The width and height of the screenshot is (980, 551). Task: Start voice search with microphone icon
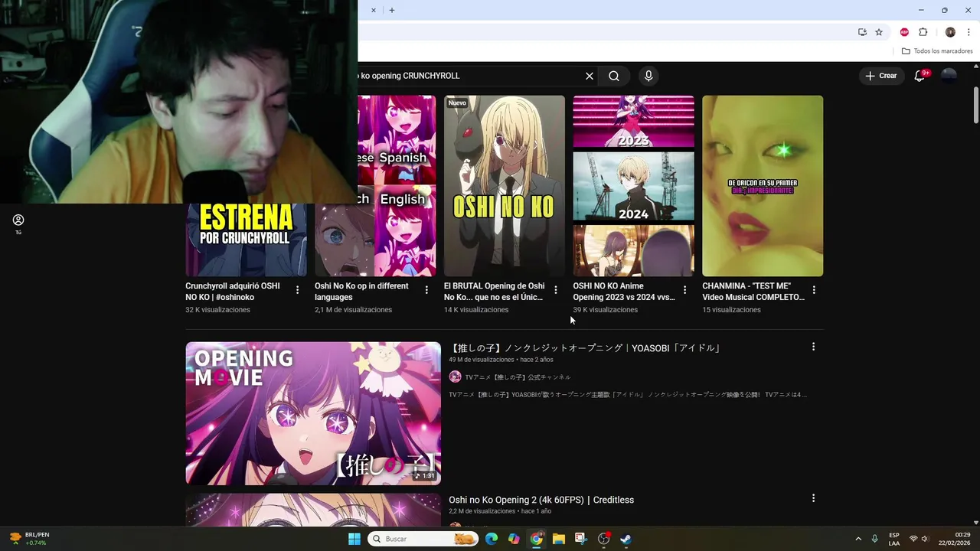(x=648, y=76)
